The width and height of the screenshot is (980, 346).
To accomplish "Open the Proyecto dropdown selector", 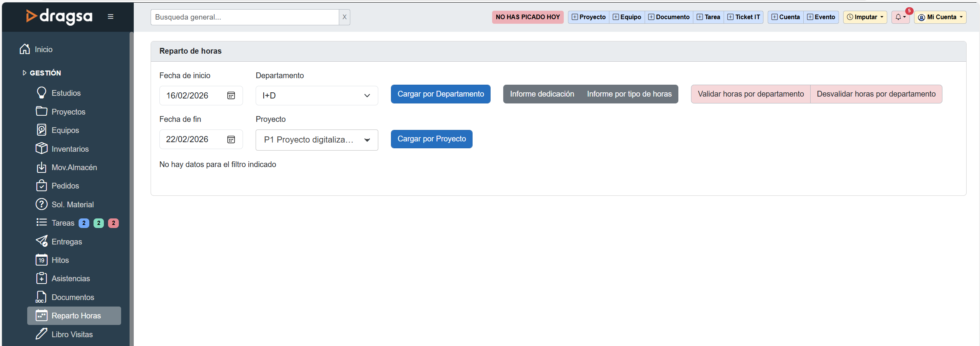I will click(x=316, y=140).
